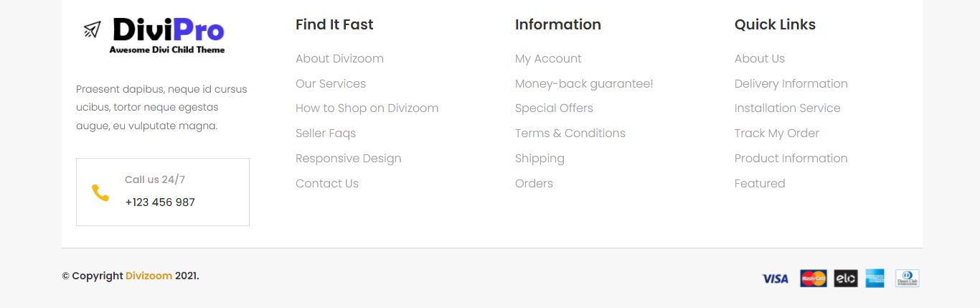Viewport: 980px width, 308px height.
Task: Click the American Express payment icon
Action: tap(875, 279)
